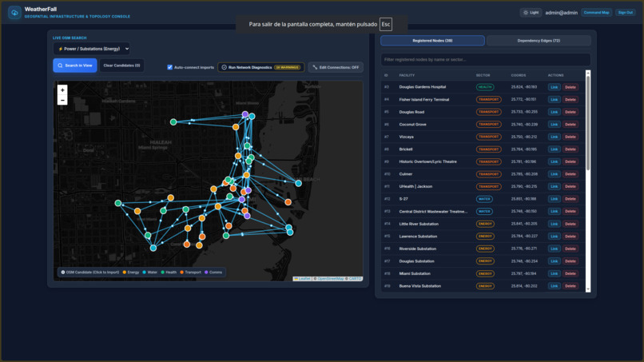Click the Transport legend marker
This screenshot has height=362, width=644.
pos(181,272)
